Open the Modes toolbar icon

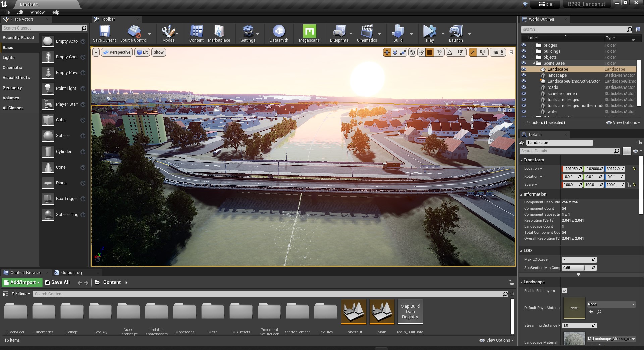[x=168, y=32]
